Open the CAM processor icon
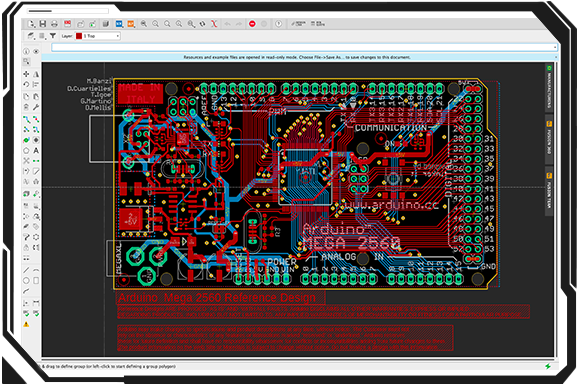 tap(67, 24)
